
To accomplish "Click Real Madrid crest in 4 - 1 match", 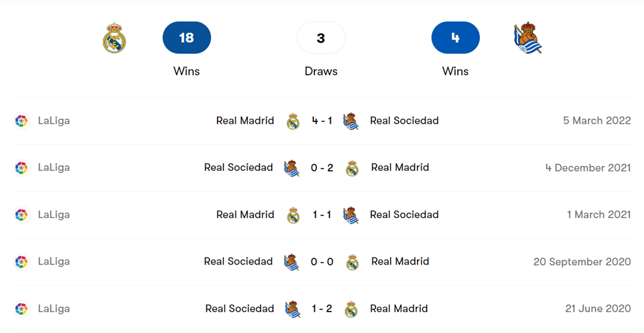I will [293, 121].
